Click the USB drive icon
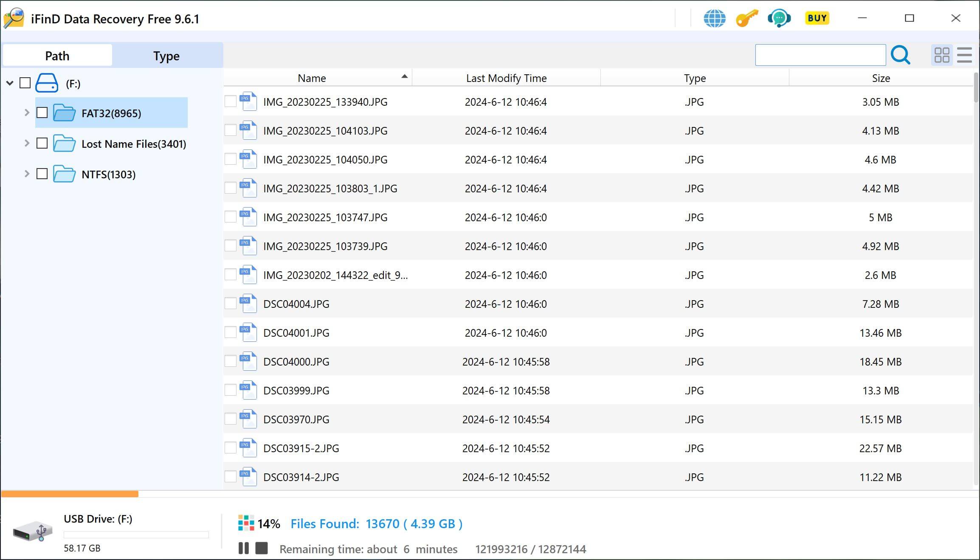980x560 pixels. tap(33, 531)
